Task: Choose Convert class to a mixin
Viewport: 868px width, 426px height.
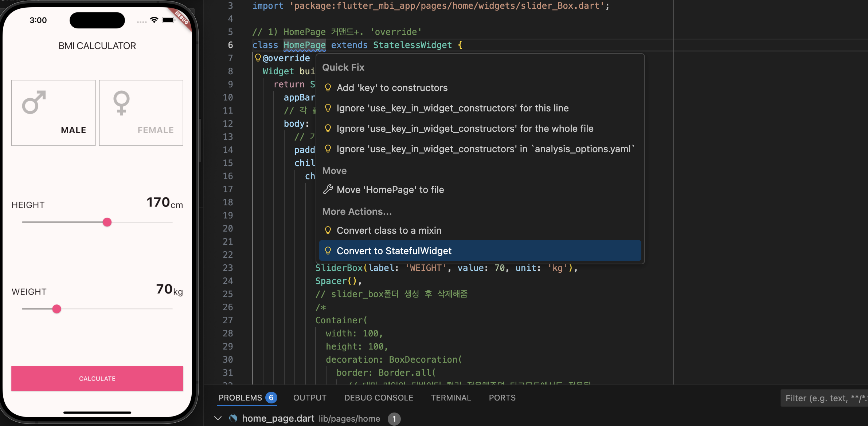Action: [x=480, y=230]
